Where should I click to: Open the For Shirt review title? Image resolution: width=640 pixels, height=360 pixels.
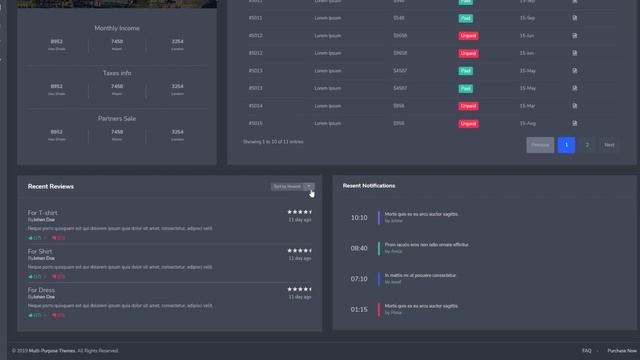coord(40,251)
